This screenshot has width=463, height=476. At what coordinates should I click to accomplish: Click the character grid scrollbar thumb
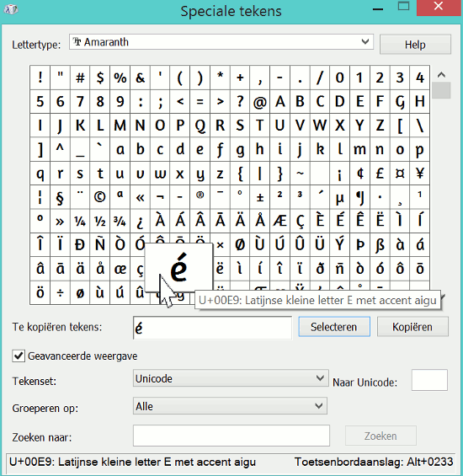point(441,90)
